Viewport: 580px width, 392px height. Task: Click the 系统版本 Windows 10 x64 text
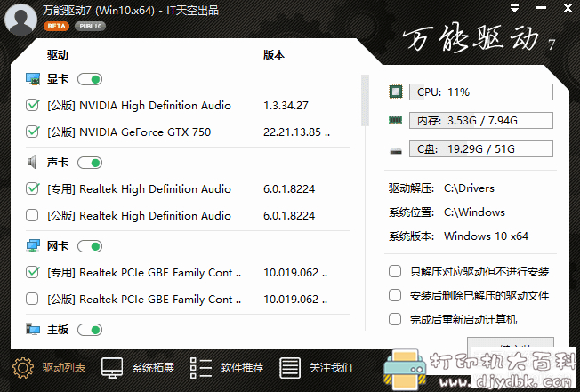pos(486,236)
